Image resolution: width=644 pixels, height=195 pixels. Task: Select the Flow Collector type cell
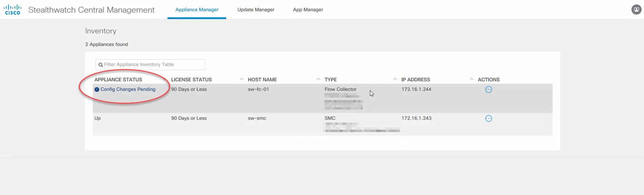click(x=340, y=89)
